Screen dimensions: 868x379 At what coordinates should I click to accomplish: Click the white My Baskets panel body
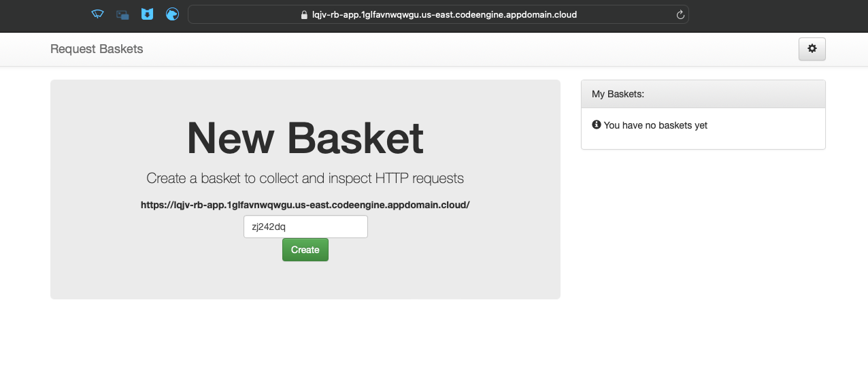coord(703,139)
